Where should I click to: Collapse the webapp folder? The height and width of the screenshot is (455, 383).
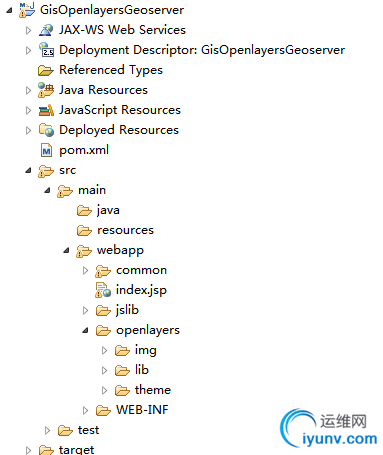tap(66, 250)
